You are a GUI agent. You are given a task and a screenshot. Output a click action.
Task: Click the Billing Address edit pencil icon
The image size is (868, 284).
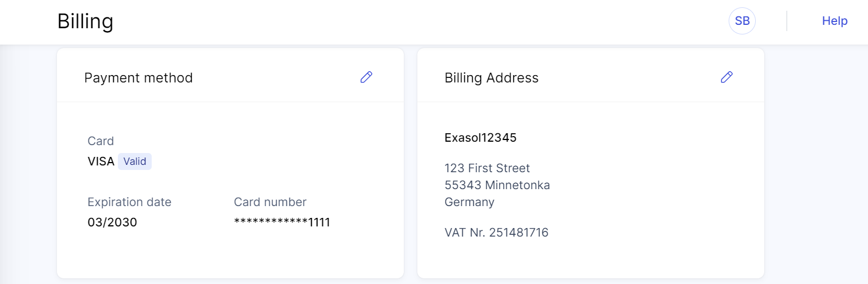point(726,77)
